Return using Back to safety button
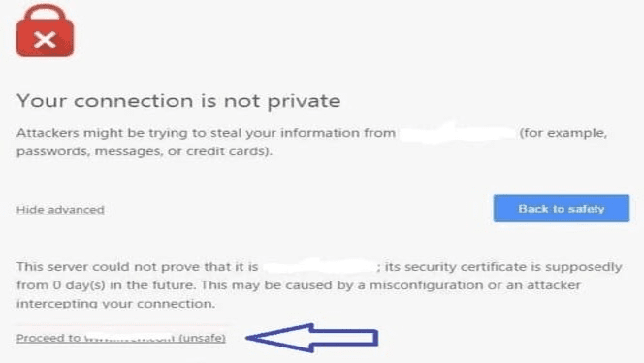 click(x=561, y=209)
